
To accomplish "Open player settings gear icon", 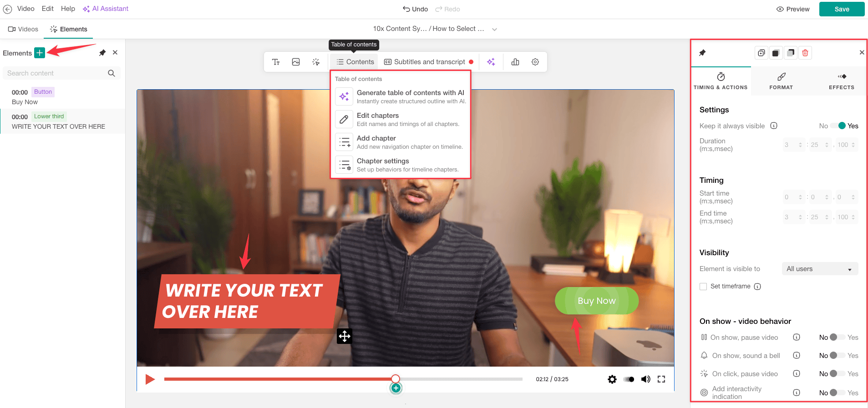I will click(x=612, y=379).
